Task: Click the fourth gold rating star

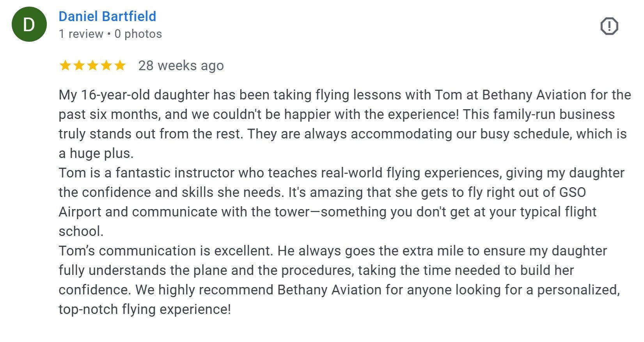Action: click(106, 66)
